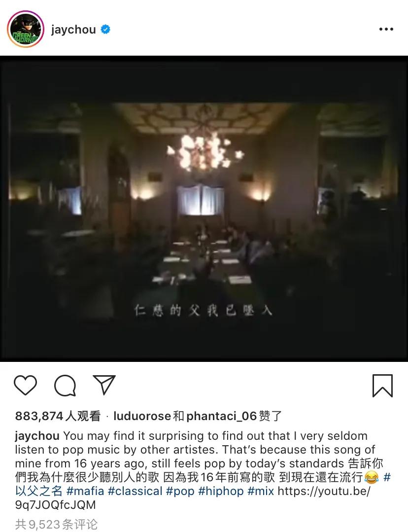Like the post with the heart icon

click(25, 385)
